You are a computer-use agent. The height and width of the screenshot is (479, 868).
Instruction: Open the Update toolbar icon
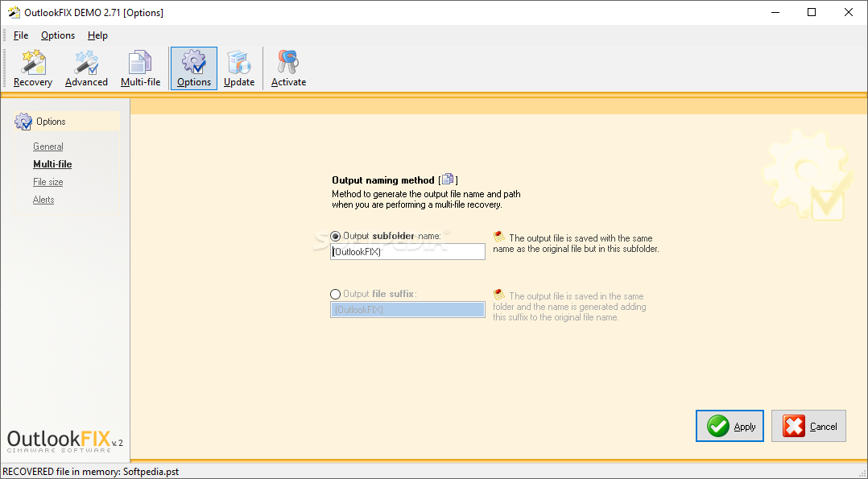[x=239, y=68]
